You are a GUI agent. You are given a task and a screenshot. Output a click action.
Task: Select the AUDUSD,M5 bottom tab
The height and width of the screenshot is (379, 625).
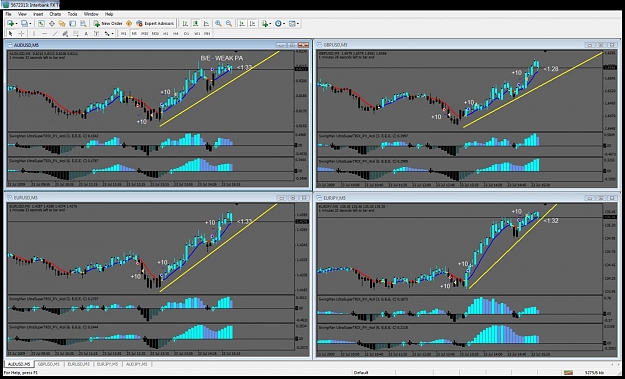point(19,364)
